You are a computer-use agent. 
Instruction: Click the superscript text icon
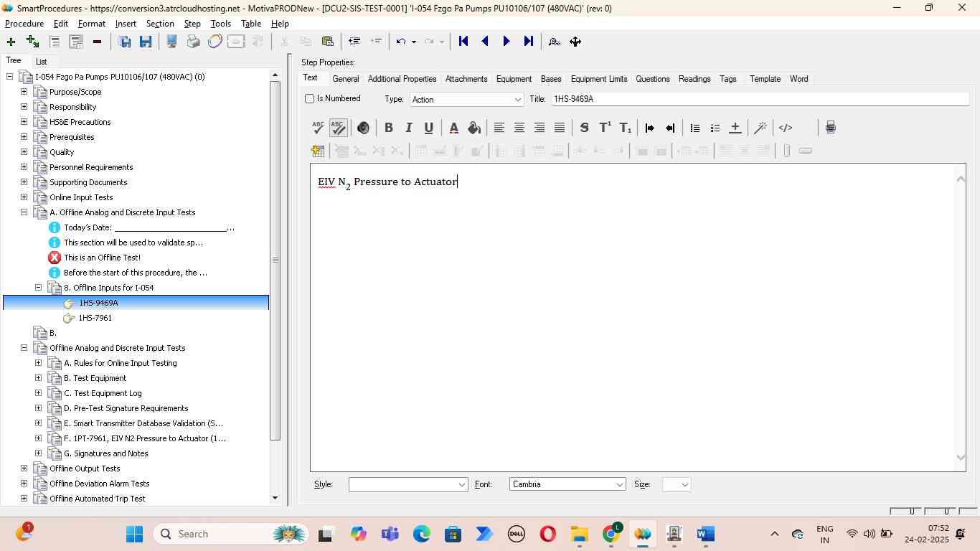click(x=605, y=128)
